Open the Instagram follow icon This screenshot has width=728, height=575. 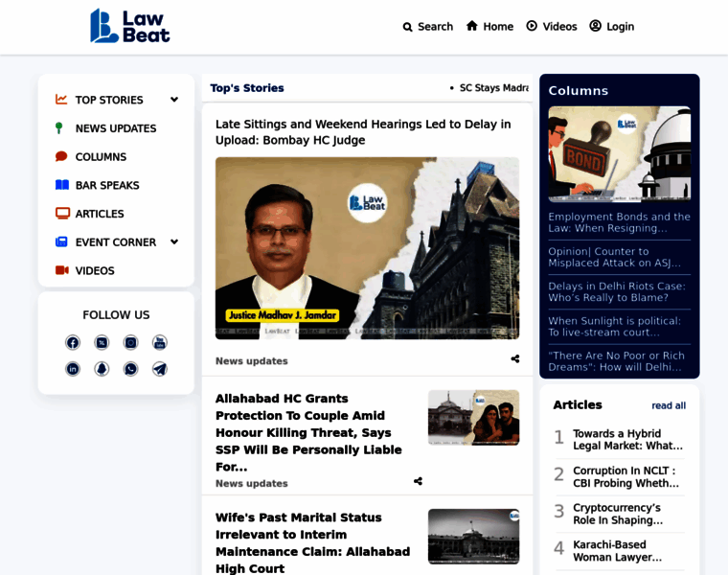131,343
